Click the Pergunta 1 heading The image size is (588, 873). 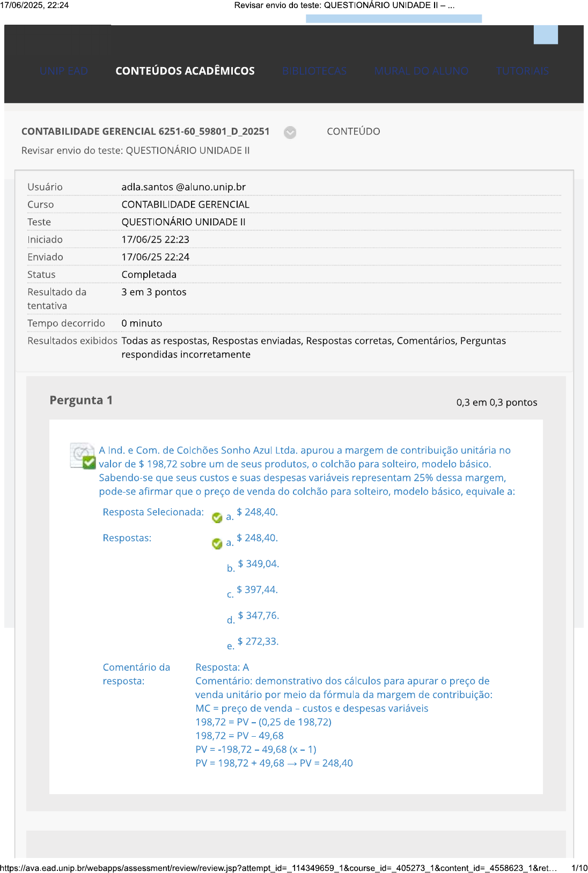(x=81, y=400)
